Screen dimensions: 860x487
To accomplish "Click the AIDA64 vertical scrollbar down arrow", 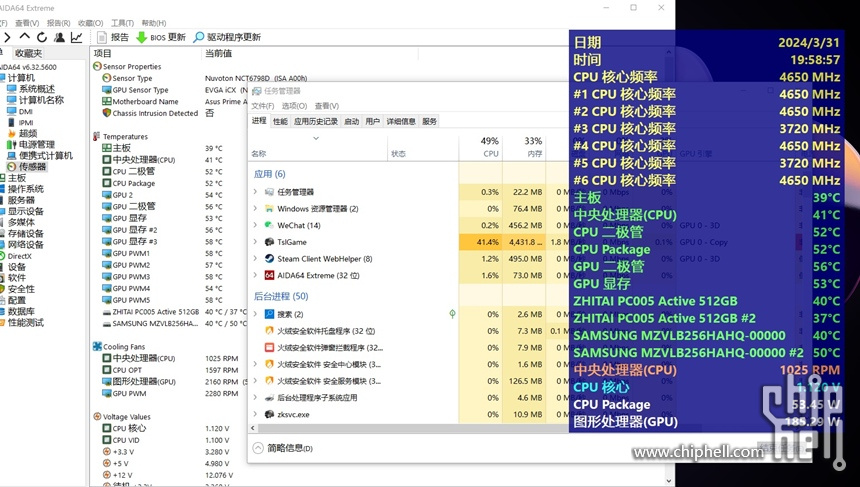I will (x=668, y=481).
